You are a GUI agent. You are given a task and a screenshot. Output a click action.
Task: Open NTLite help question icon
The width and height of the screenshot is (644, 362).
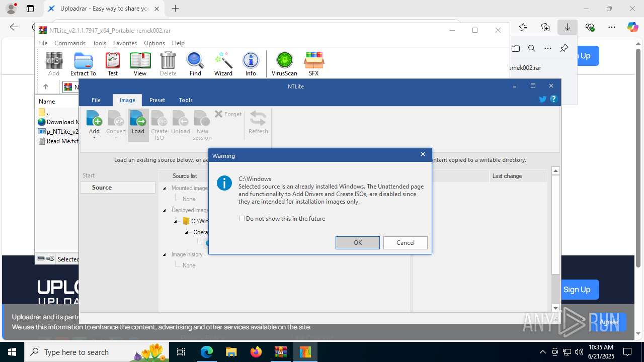click(x=554, y=99)
